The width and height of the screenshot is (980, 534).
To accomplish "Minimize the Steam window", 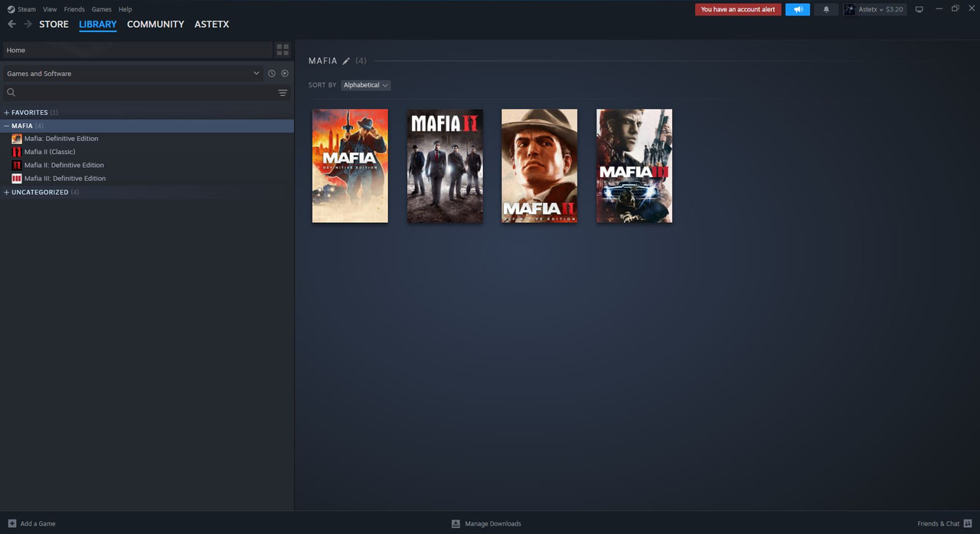I will (939, 8).
